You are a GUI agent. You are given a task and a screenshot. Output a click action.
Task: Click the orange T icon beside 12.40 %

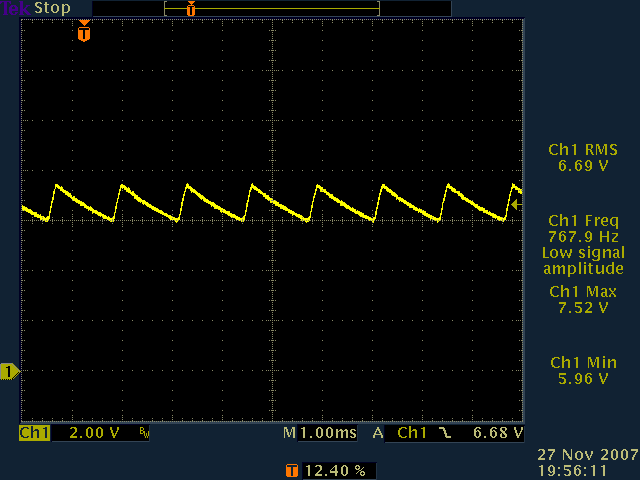[292, 471]
